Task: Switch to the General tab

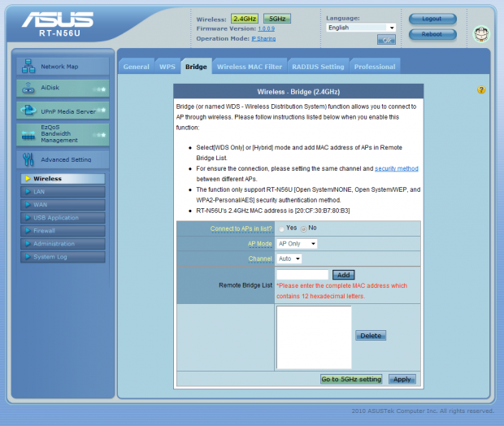Action: tap(137, 67)
